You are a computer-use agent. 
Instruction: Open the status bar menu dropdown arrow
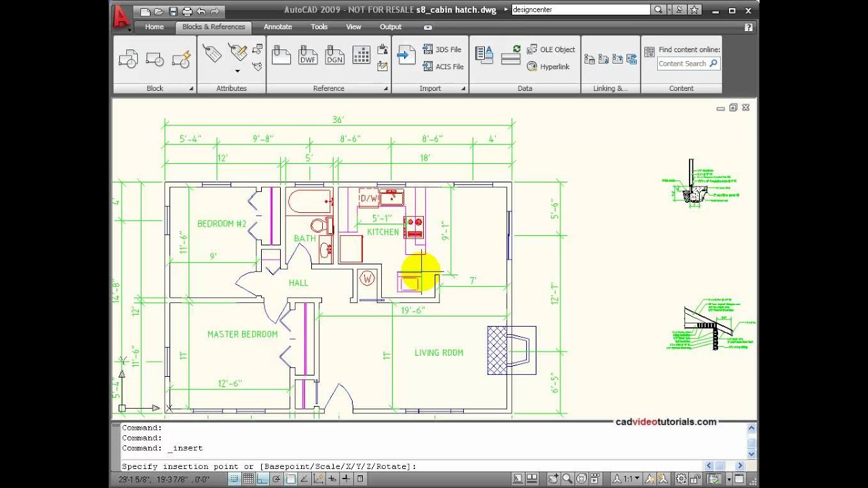(729, 479)
